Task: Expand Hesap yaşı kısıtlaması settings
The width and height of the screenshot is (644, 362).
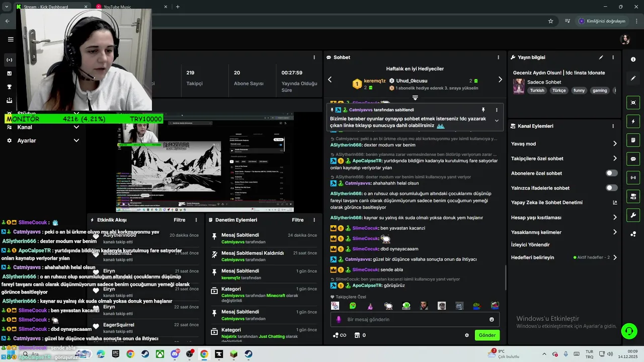Action: tap(615, 218)
